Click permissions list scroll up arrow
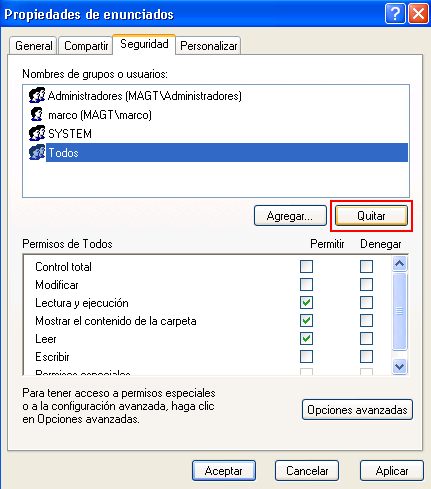 click(399, 264)
